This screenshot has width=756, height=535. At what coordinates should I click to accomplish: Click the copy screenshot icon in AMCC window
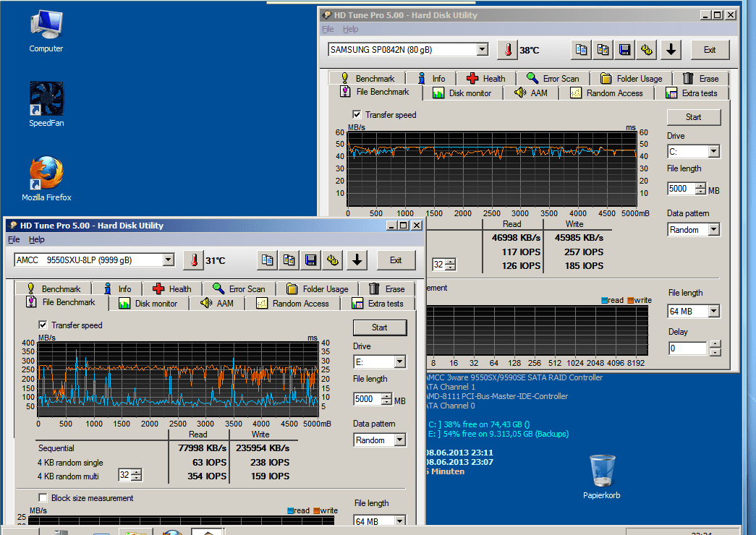289,260
